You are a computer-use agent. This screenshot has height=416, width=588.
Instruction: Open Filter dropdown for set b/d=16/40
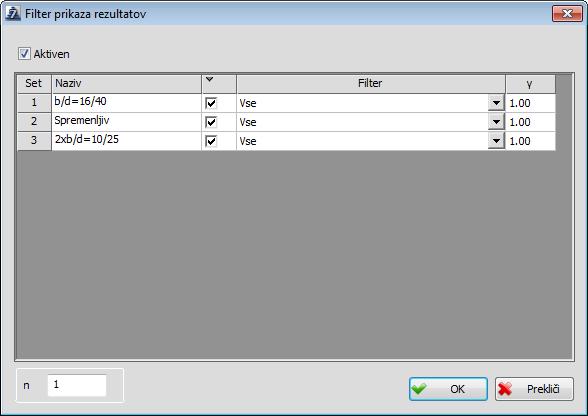[x=496, y=103]
